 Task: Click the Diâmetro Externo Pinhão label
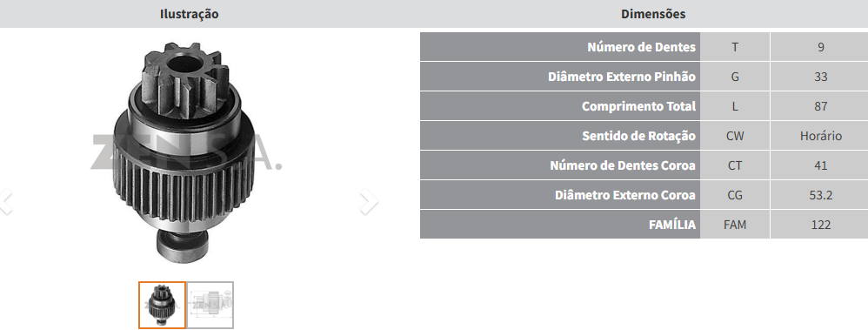point(622,77)
